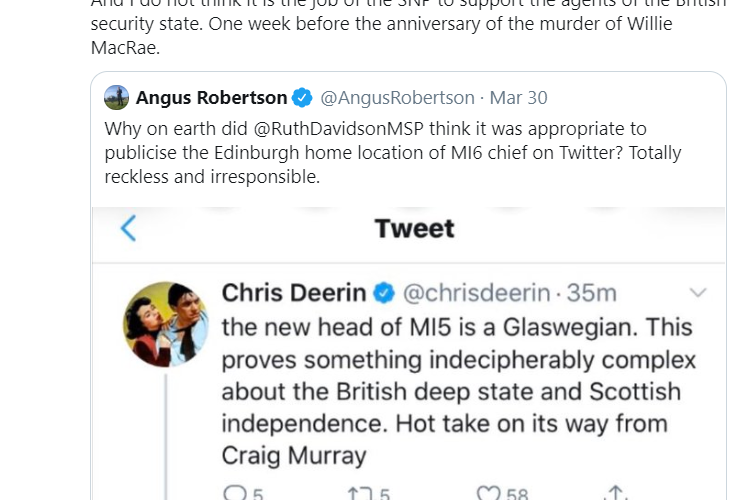Click the '35m' tweet timestamp
This screenshot has height=500, width=740.
tap(592, 293)
